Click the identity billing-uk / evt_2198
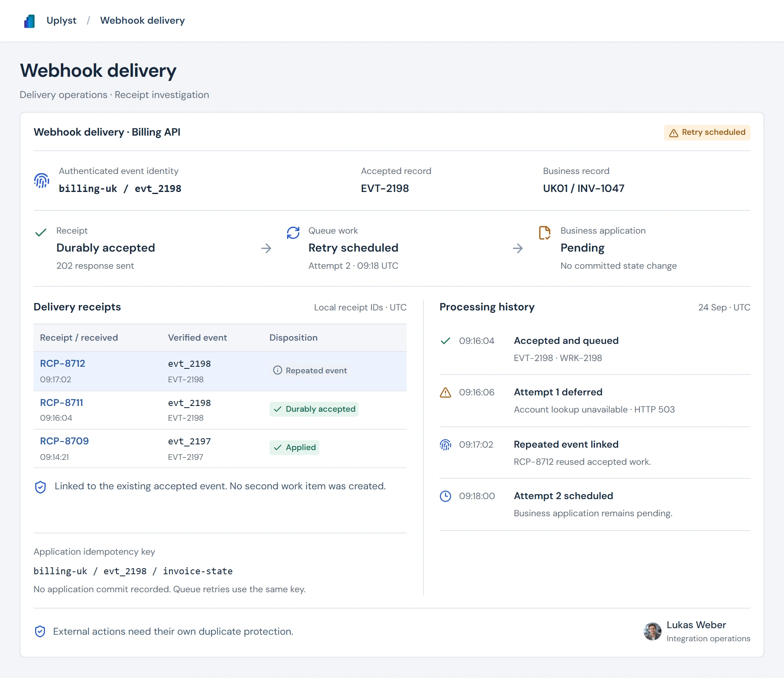Screen dimensions: 784x678 (120, 188)
